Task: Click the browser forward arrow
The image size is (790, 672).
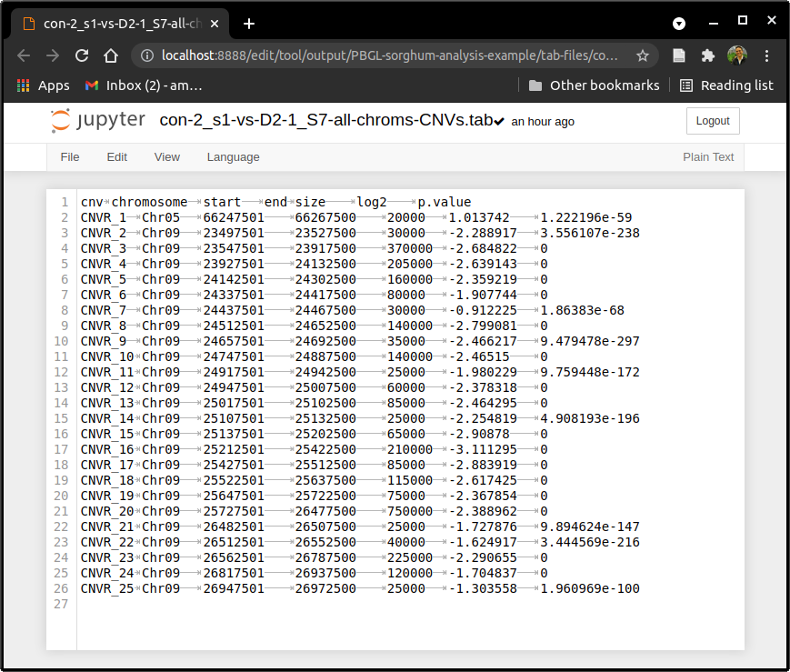Action: coord(53,55)
